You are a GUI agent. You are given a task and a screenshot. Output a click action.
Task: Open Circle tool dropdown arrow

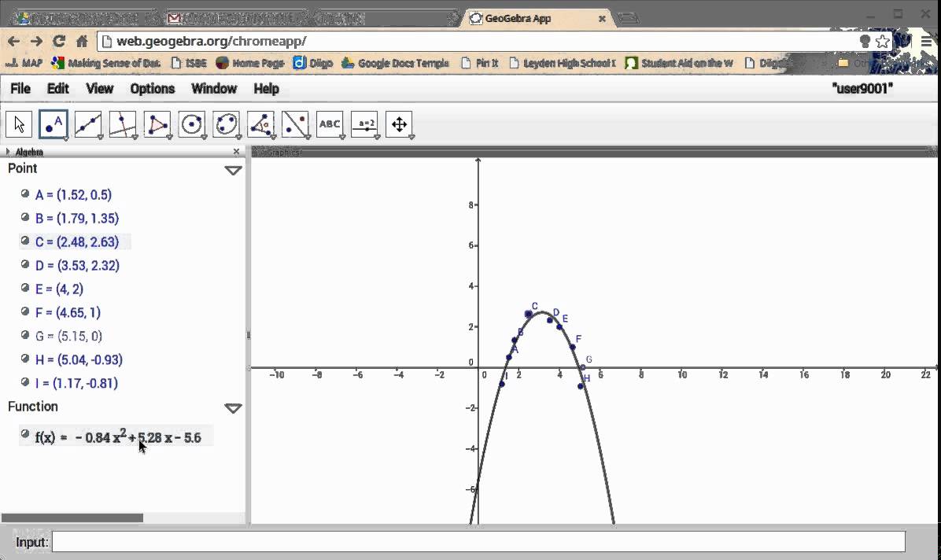coord(204,138)
